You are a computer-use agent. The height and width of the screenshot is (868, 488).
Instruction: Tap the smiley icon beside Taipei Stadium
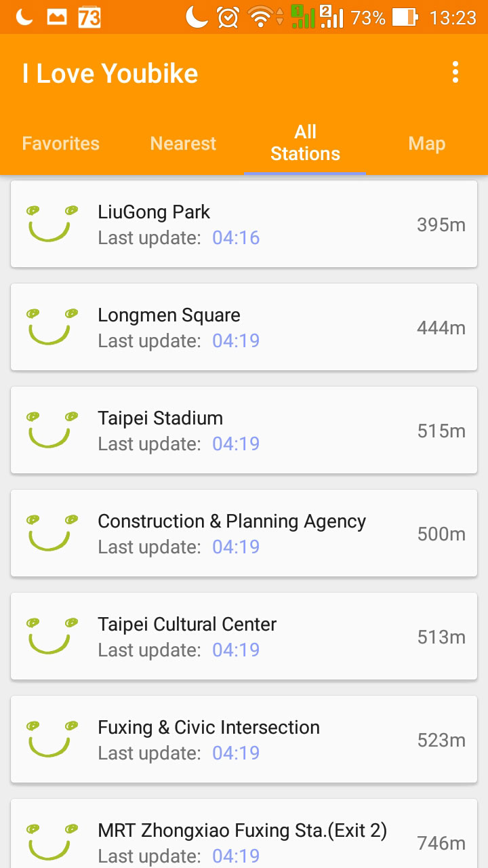pyautogui.click(x=49, y=430)
